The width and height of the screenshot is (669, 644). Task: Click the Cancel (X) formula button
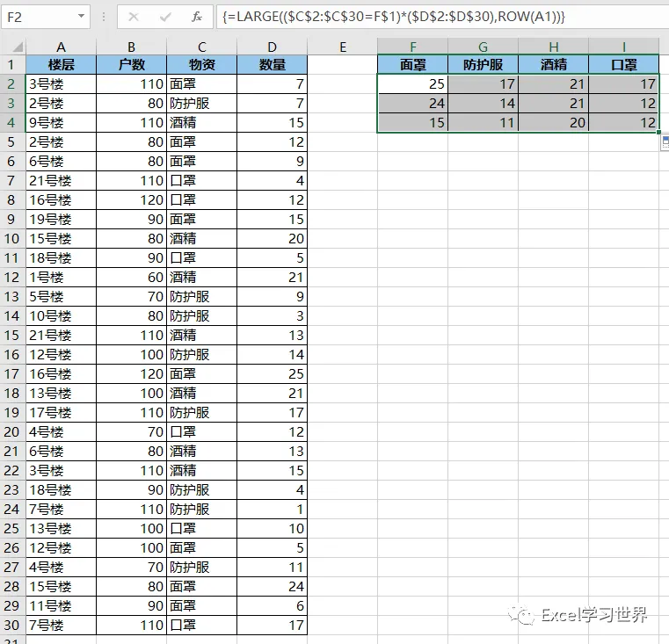click(x=134, y=17)
